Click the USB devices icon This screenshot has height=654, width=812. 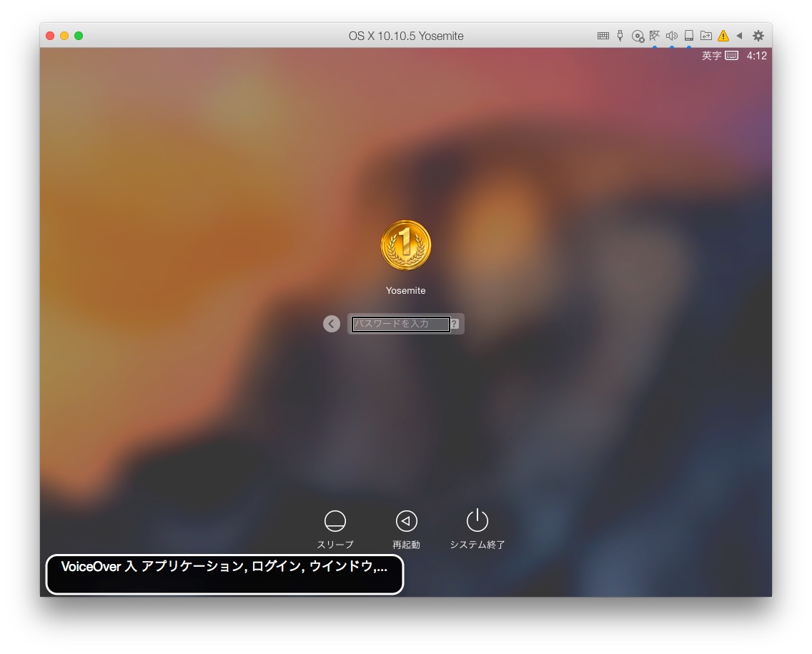[620, 36]
